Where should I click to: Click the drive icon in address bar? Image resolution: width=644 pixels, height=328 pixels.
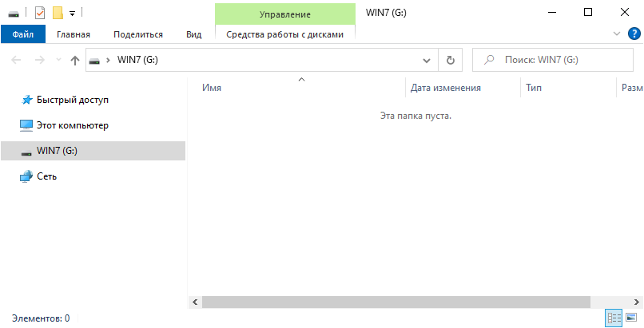coord(94,61)
